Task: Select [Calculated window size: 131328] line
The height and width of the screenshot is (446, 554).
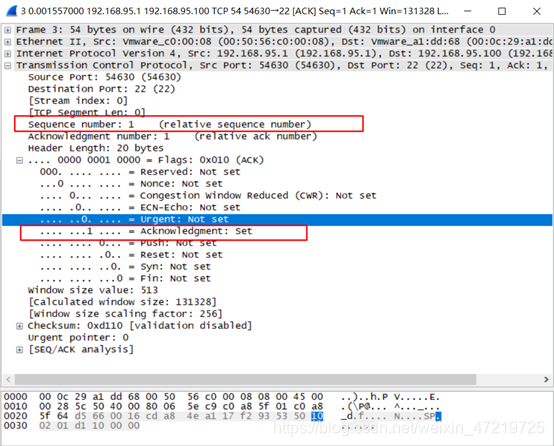Action: tap(122, 302)
